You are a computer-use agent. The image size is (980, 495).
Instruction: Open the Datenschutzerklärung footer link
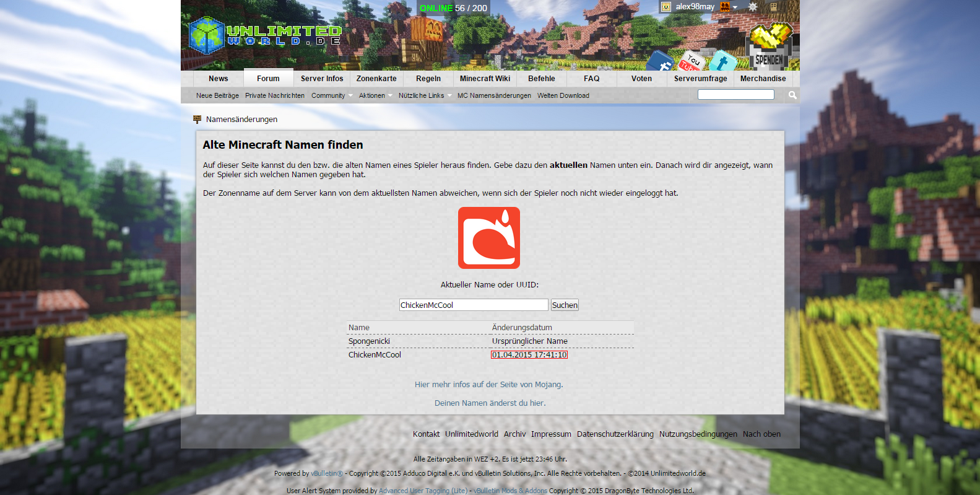(615, 434)
